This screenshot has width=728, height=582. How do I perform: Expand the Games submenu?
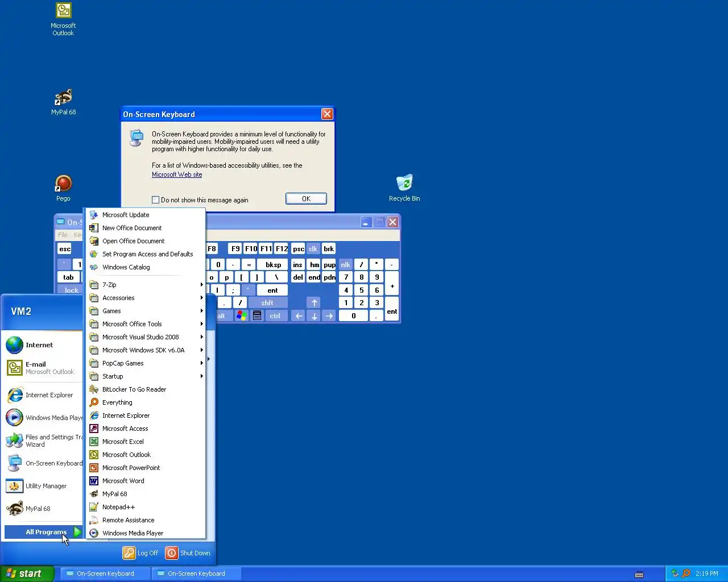coord(146,311)
